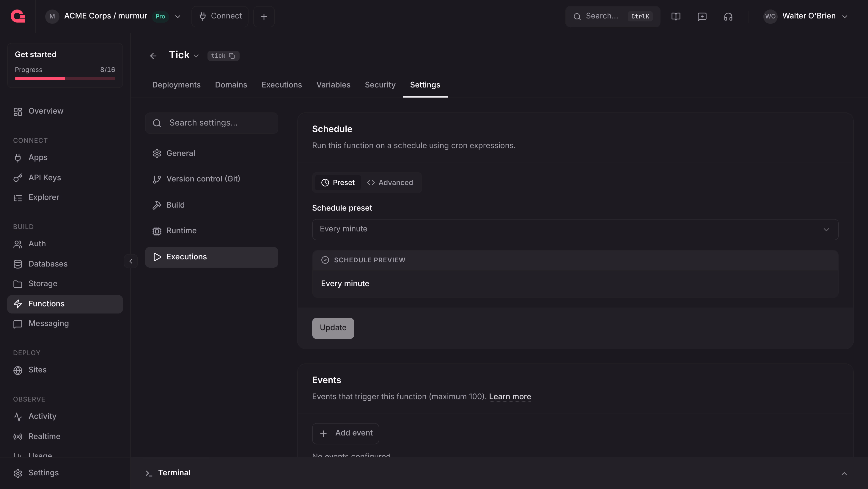Click the plus button in top bar
This screenshot has width=868, height=489.
(x=264, y=16)
